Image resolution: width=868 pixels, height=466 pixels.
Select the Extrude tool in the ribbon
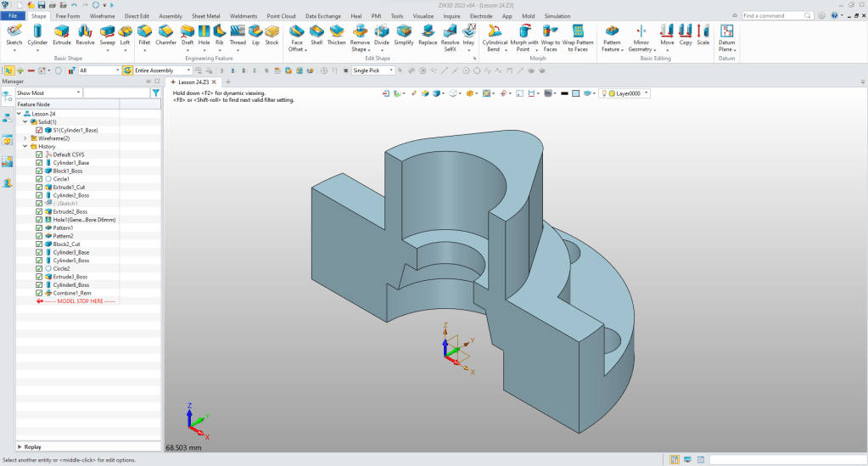[62, 34]
